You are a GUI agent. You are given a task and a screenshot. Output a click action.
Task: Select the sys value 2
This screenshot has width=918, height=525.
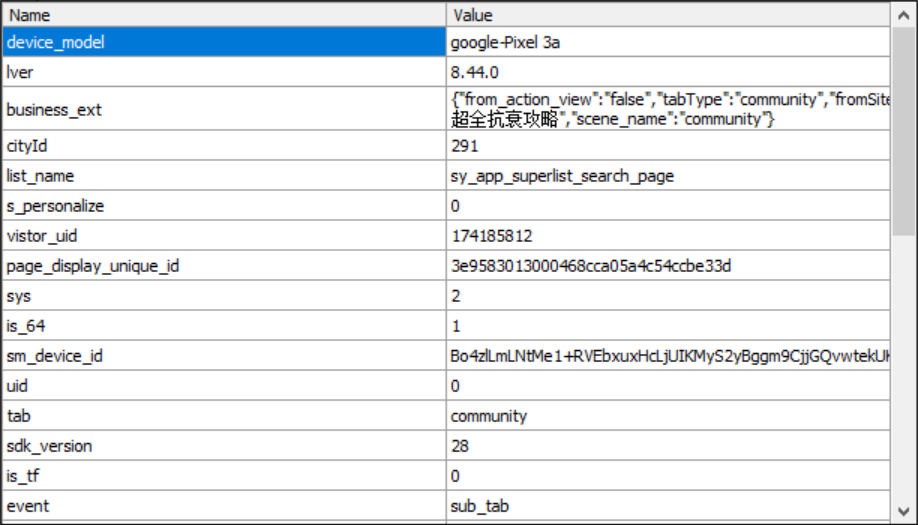coord(668,296)
